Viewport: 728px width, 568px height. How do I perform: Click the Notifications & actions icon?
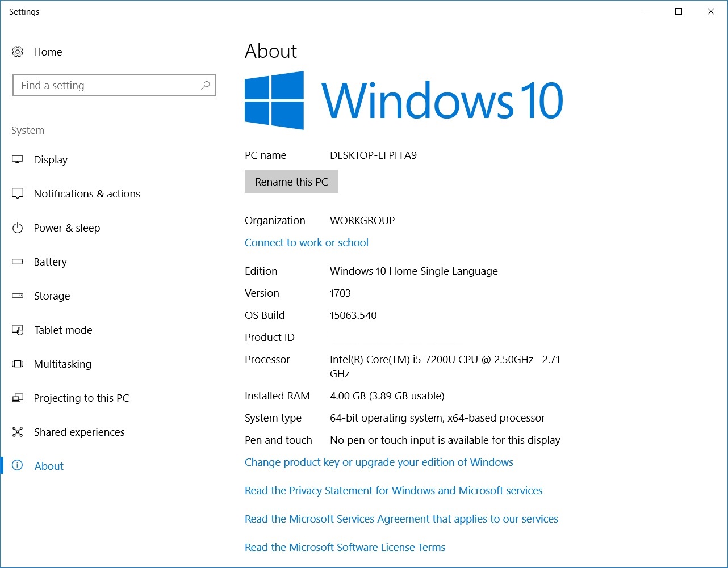coord(18,193)
